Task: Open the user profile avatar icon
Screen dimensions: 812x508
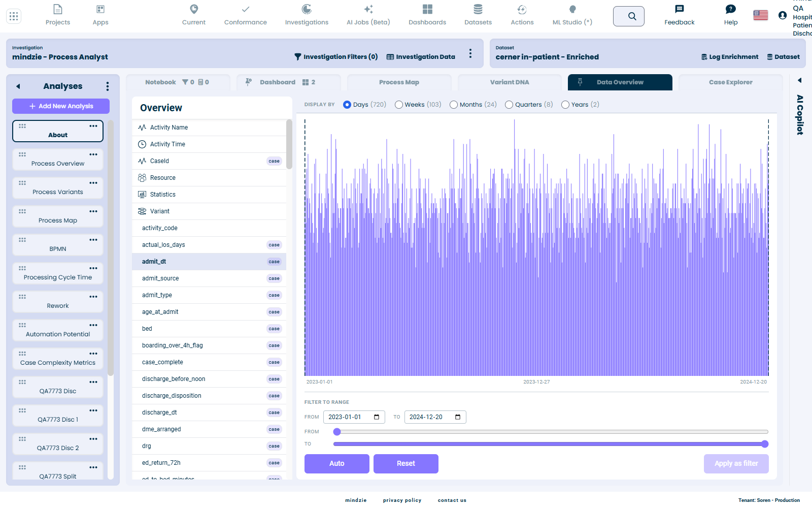Action: [x=783, y=15]
